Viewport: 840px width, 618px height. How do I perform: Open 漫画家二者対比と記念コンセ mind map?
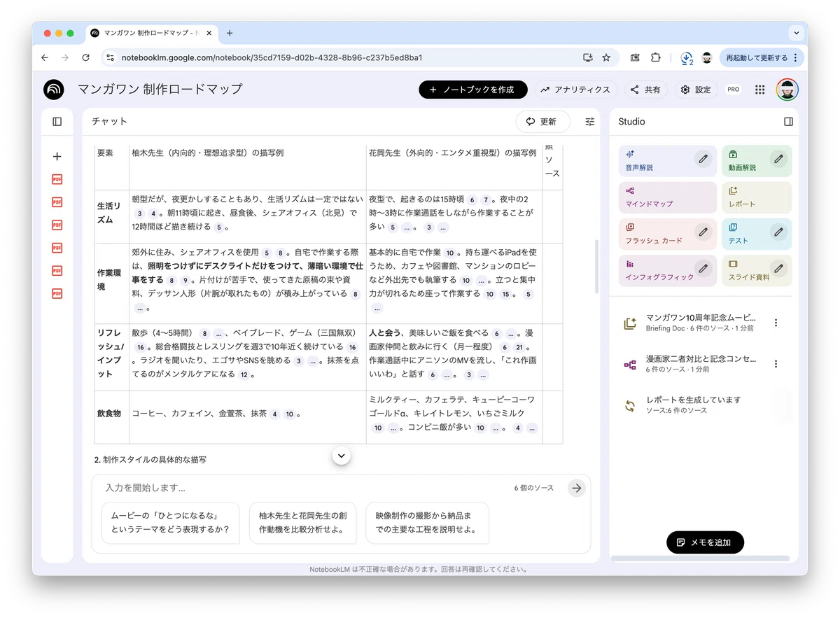pos(700,364)
